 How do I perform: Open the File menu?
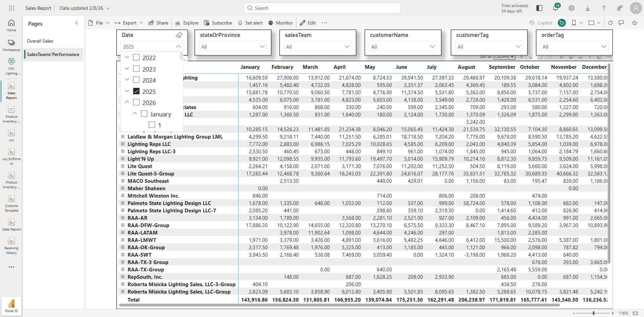pos(99,23)
